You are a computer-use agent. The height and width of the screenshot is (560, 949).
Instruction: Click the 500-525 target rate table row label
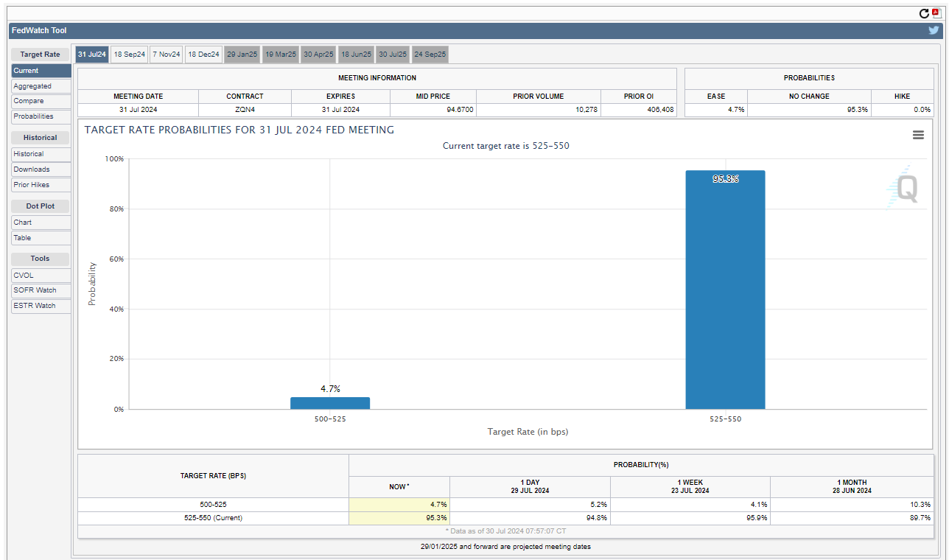point(213,505)
